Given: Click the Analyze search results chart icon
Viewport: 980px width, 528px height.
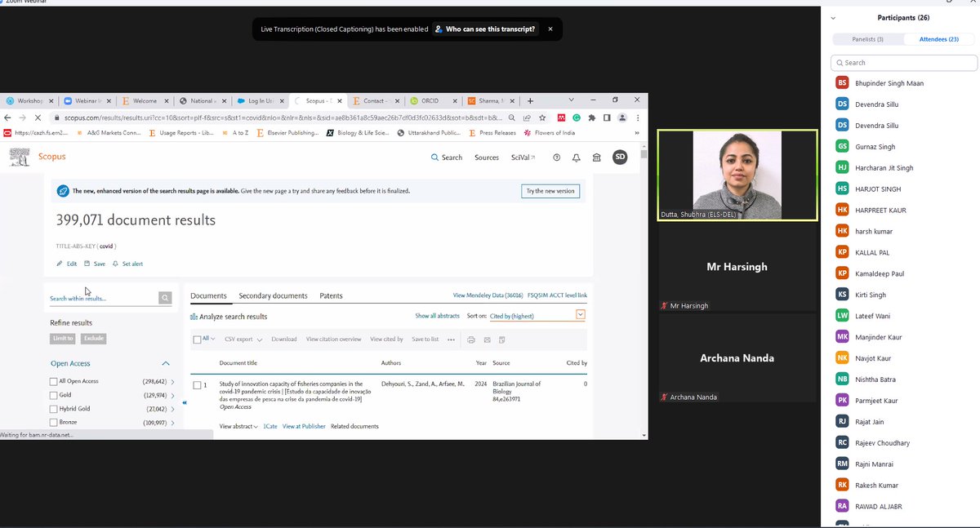Looking at the screenshot, I should [x=194, y=317].
